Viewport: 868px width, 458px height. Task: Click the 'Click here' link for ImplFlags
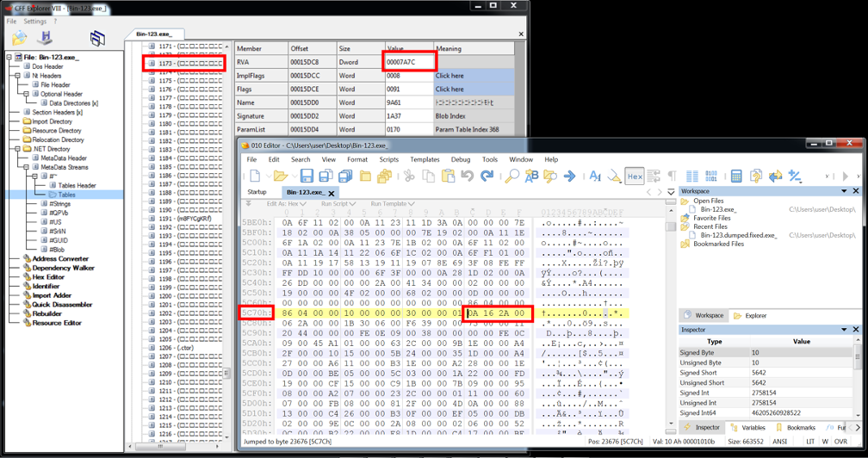449,76
